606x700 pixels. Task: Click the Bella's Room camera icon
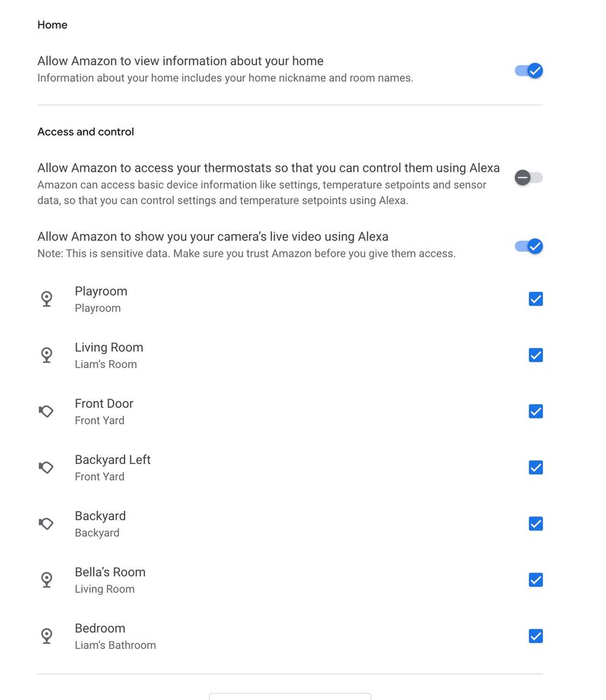coord(46,579)
